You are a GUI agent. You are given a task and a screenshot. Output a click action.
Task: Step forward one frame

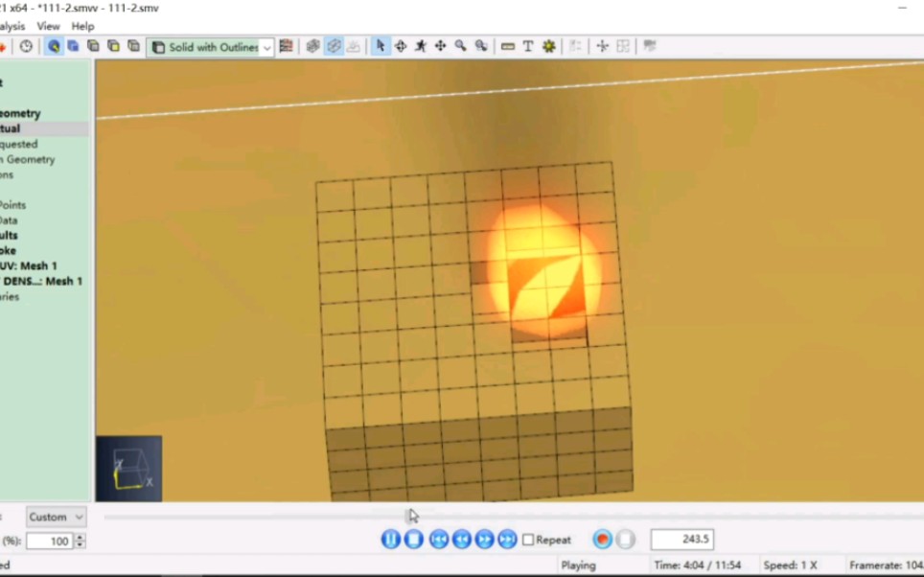tap(484, 540)
